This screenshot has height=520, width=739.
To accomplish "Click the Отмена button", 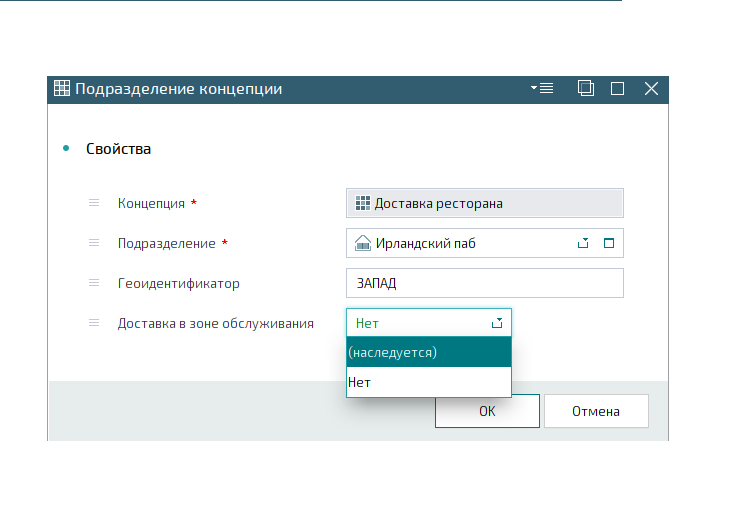I will tap(596, 411).
